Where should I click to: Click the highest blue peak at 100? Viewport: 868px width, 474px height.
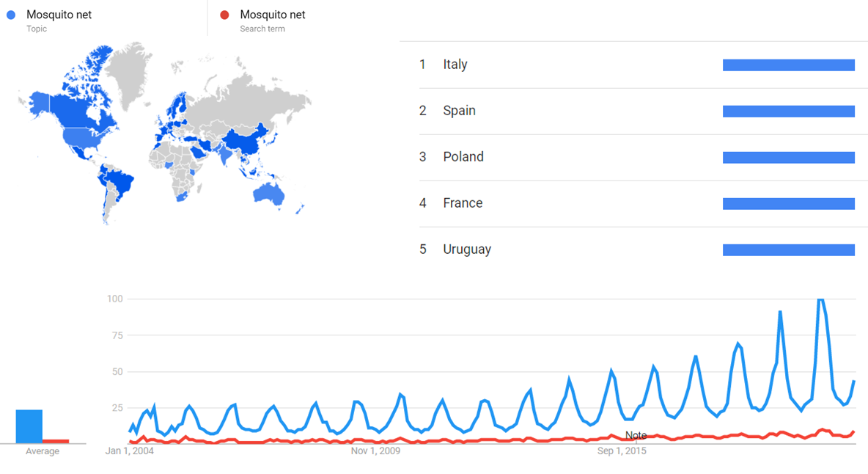point(820,299)
